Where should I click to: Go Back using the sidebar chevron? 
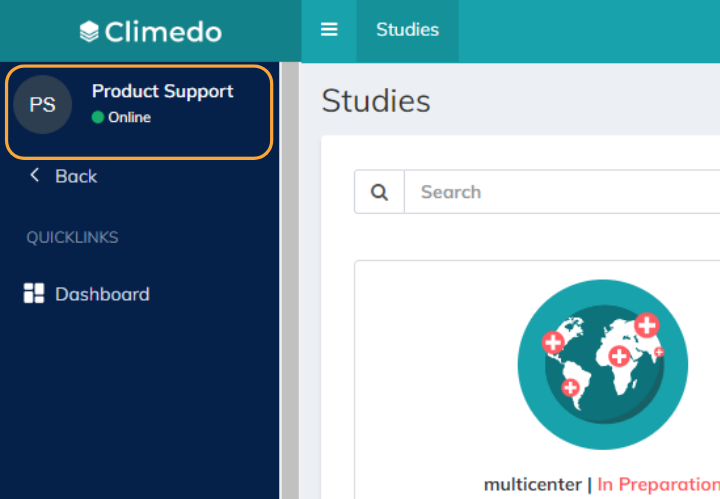[34, 175]
